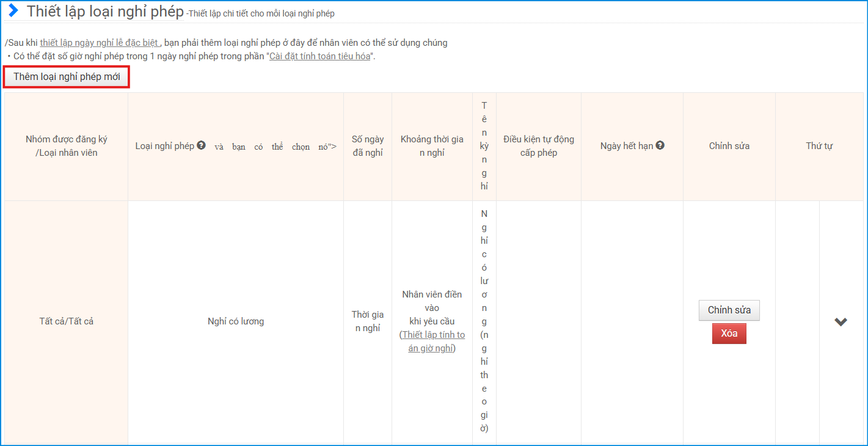
Task: Click the Khoảng thời gian nghỉ column header
Action: click(432, 146)
